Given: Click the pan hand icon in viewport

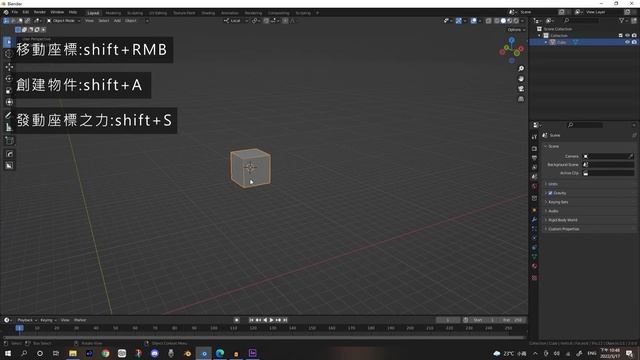Looking at the screenshot, I should [521, 78].
